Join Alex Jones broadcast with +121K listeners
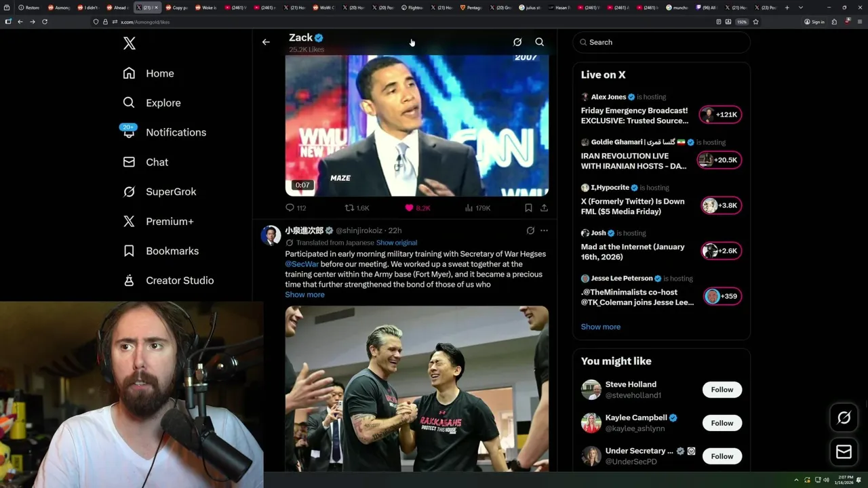The width and height of the screenshot is (868, 488). click(721, 115)
